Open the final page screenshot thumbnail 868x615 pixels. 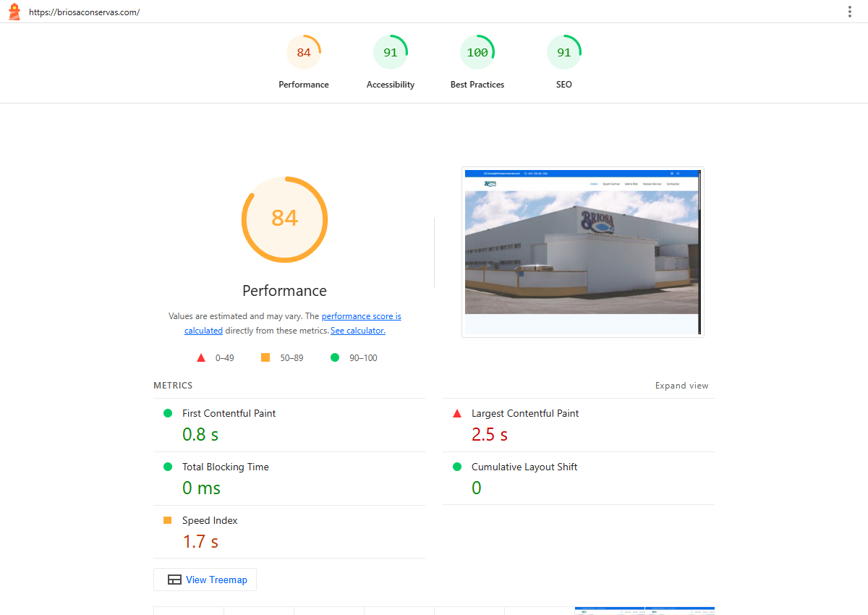[x=583, y=253]
